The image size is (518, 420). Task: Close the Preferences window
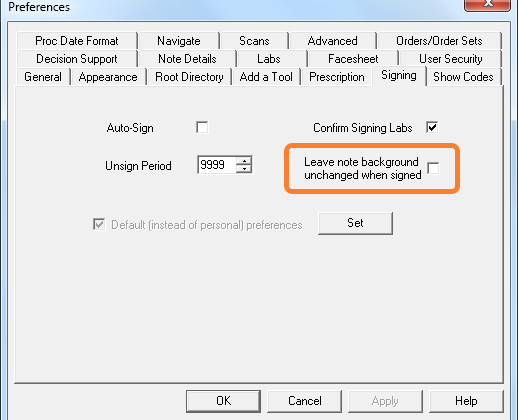click(x=487, y=5)
